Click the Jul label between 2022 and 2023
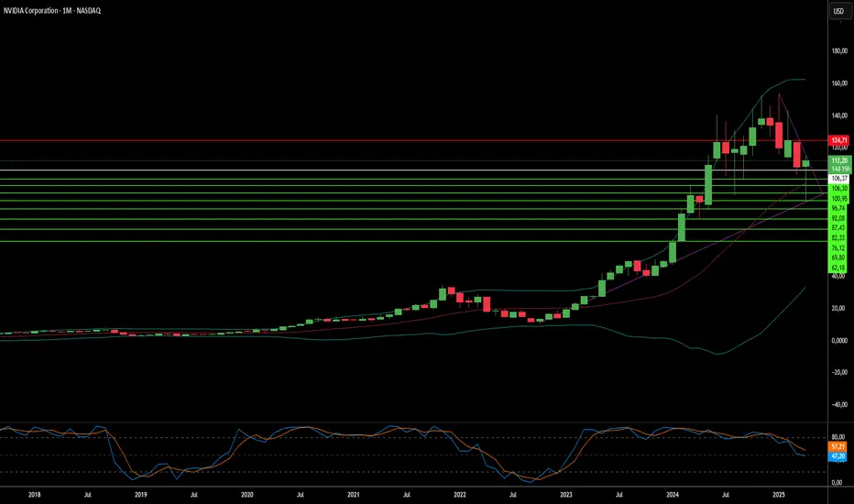Image resolution: width=854 pixels, height=504 pixels. (x=513, y=495)
